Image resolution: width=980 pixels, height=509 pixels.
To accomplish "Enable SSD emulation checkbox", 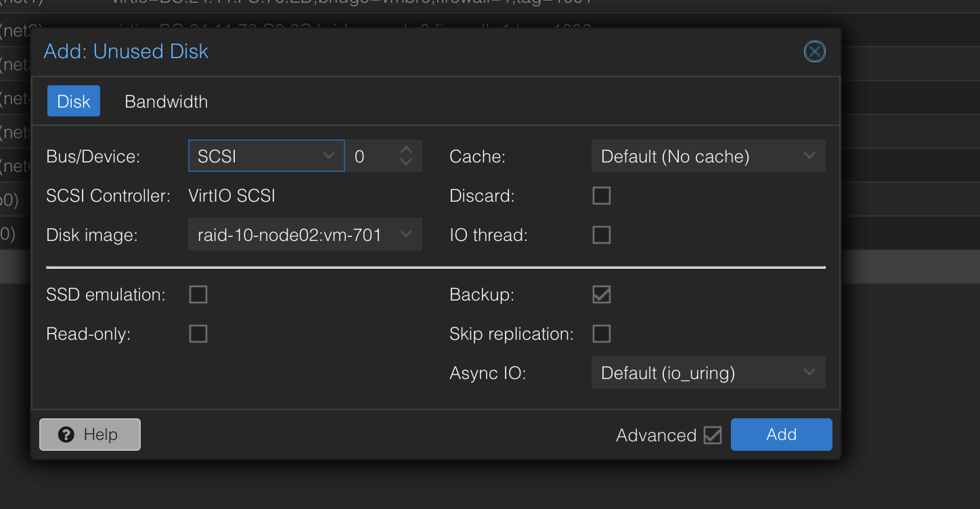I will click(x=198, y=294).
